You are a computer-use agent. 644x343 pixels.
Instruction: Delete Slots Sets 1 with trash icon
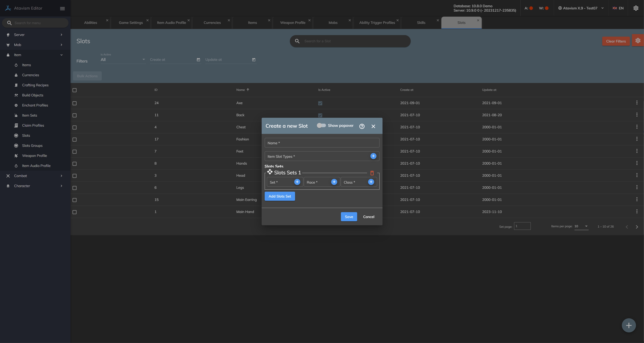(372, 173)
